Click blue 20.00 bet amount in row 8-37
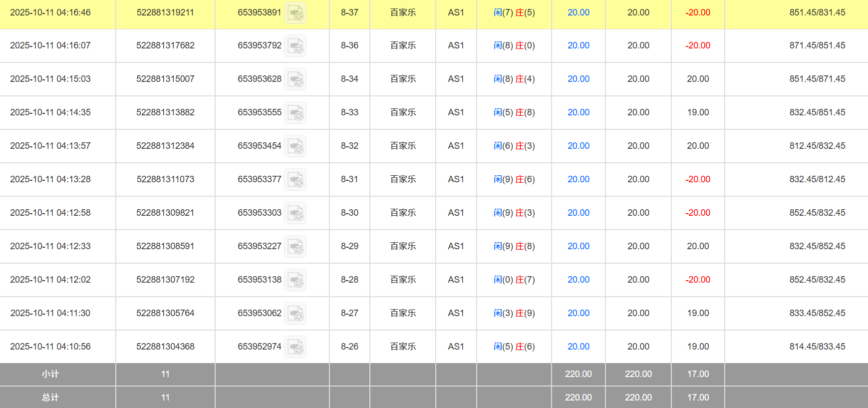This screenshot has height=408, width=868. (x=578, y=12)
